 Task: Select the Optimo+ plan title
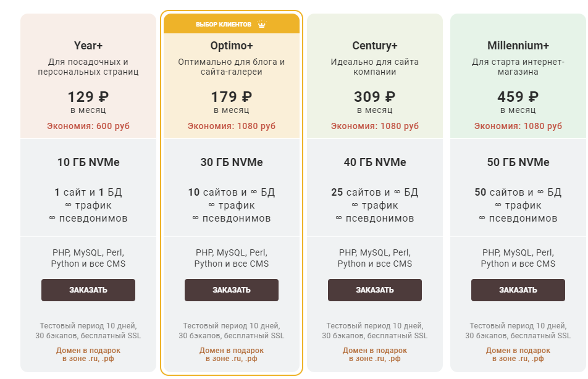click(x=232, y=46)
